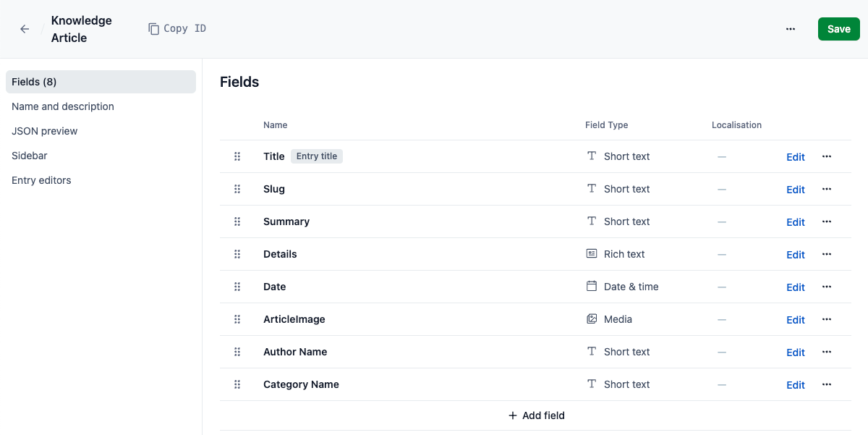Add a new field
This screenshot has height=435, width=868.
(x=536, y=415)
